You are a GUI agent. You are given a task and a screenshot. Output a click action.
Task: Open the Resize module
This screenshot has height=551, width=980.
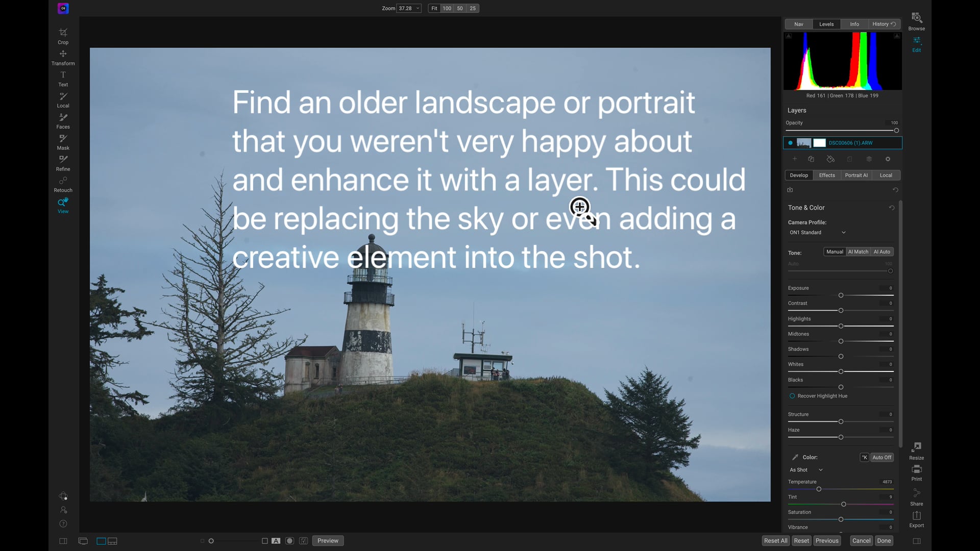tap(916, 451)
